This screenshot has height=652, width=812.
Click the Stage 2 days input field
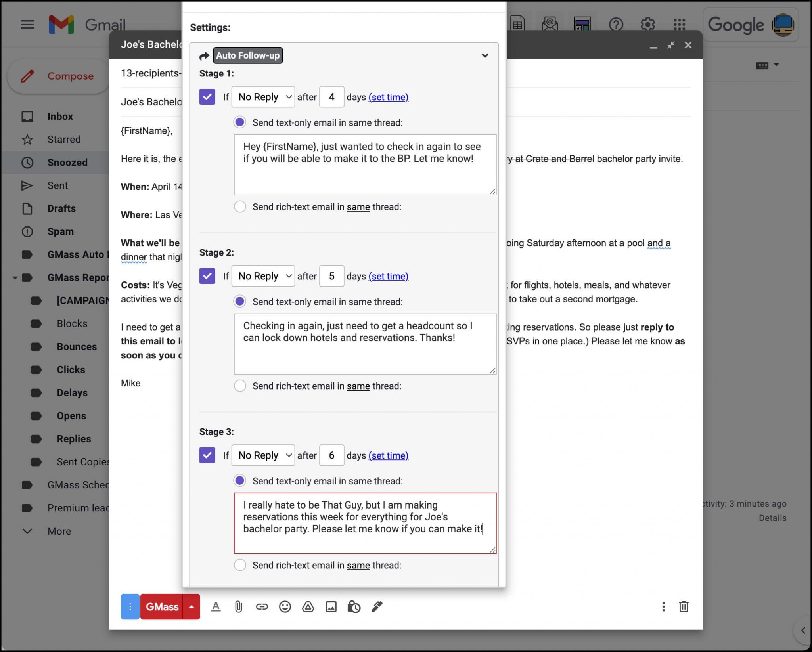tap(331, 276)
